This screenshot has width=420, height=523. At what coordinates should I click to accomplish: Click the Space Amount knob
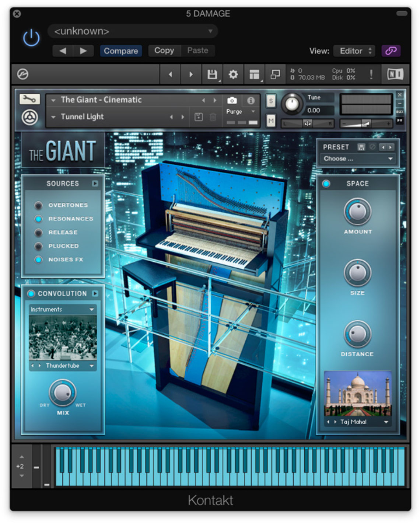pyautogui.click(x=357, y=212)
